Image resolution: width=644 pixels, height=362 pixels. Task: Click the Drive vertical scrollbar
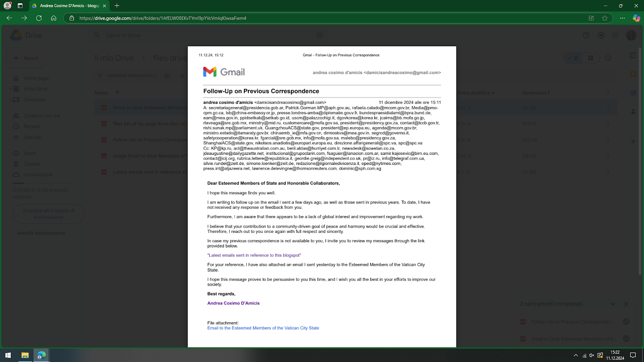(640, 161)
